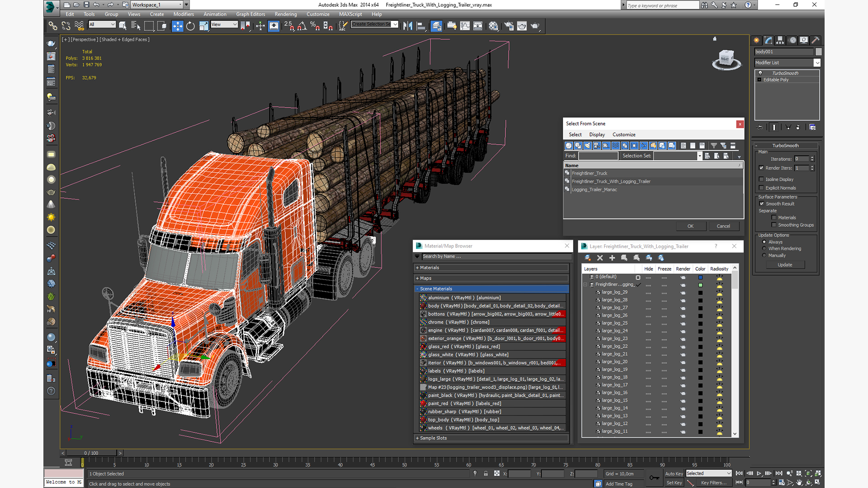Open the Graph Editors menu
868x488 pixels.
point(250,14)
